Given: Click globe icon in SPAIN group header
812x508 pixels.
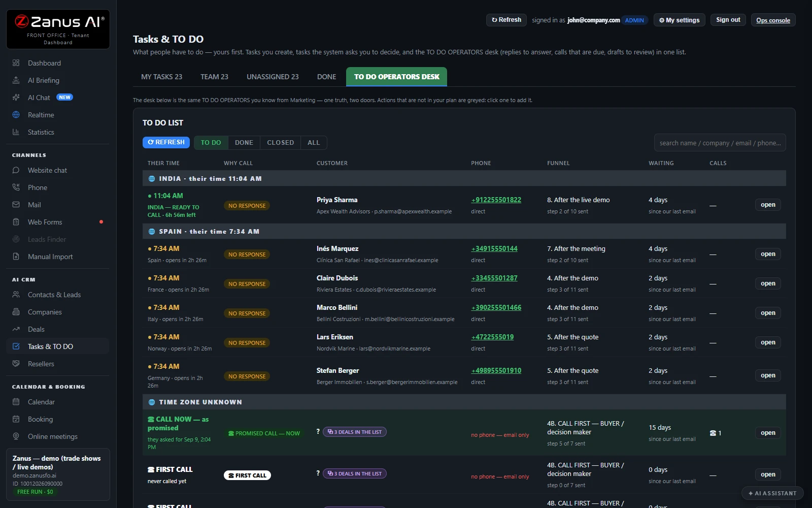Looking at the screenshot, I should pyautogui.click(x=152, y=232).
